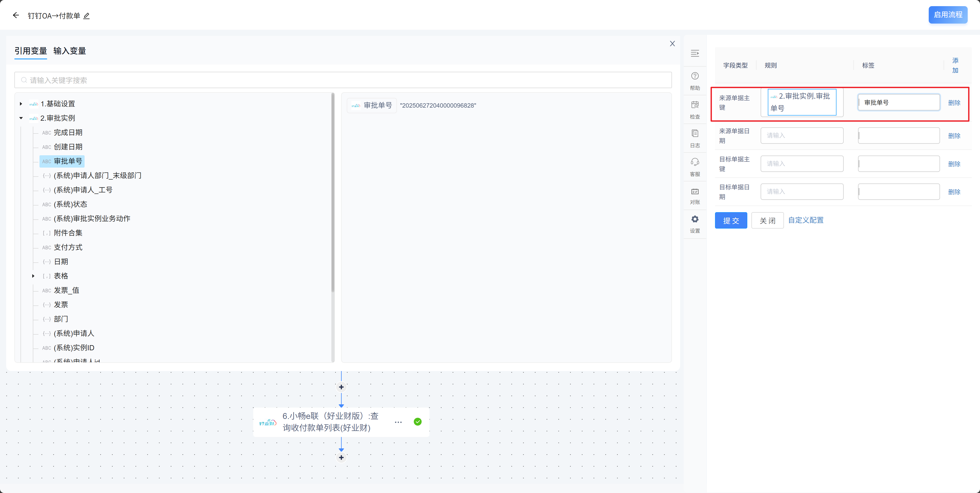
Task: Click the back arrow icon
Action: tap(16, 15)
